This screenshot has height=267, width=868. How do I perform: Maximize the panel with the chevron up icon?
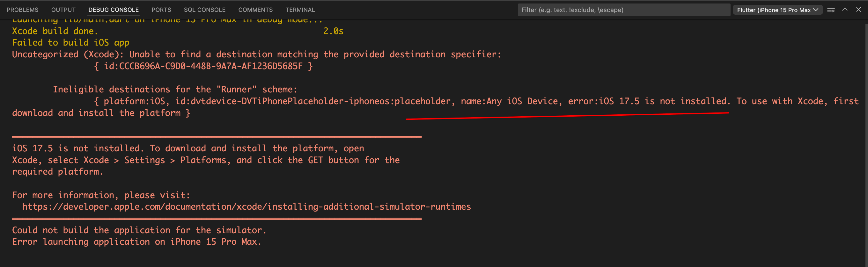[x=845, y=10]
